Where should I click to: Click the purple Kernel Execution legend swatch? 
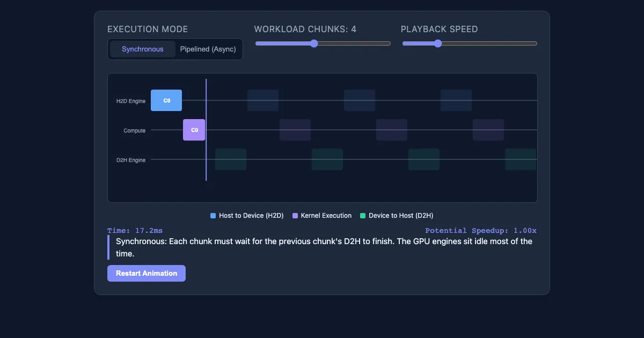pos(295,216)
